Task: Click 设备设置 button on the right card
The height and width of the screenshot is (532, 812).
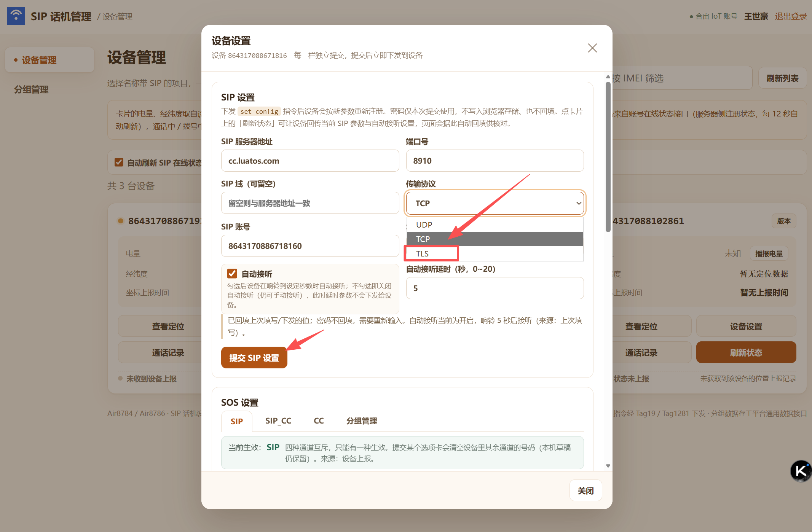Action: [746, 326]
